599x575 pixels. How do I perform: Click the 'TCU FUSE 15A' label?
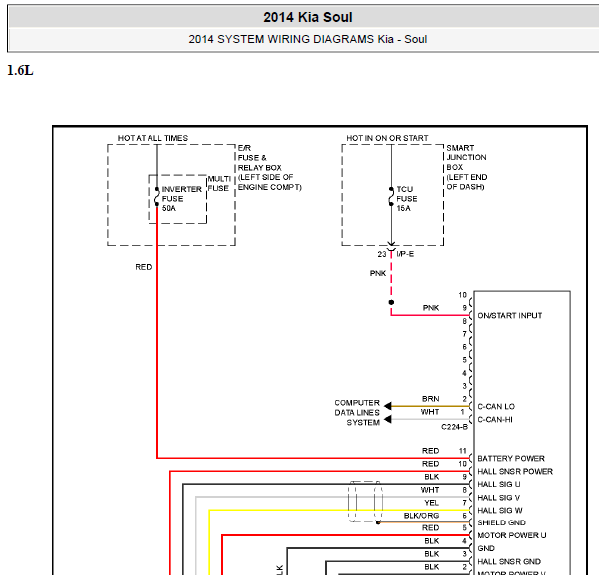tap(406, 199)
